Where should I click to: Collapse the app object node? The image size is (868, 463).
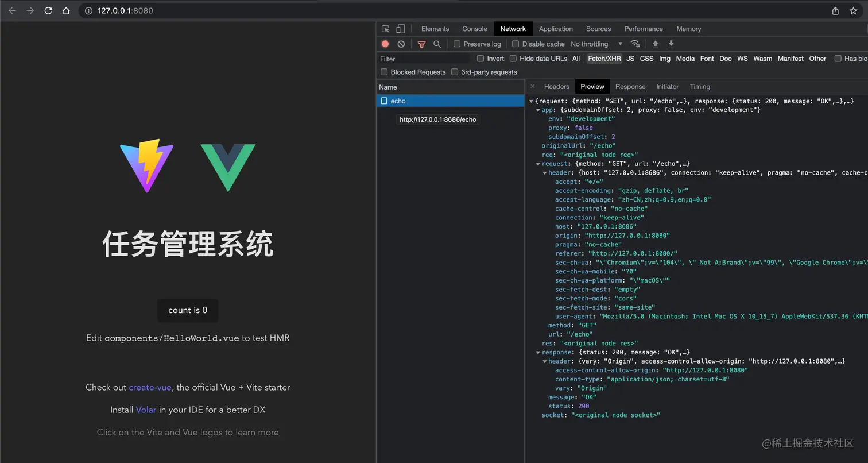538,110
